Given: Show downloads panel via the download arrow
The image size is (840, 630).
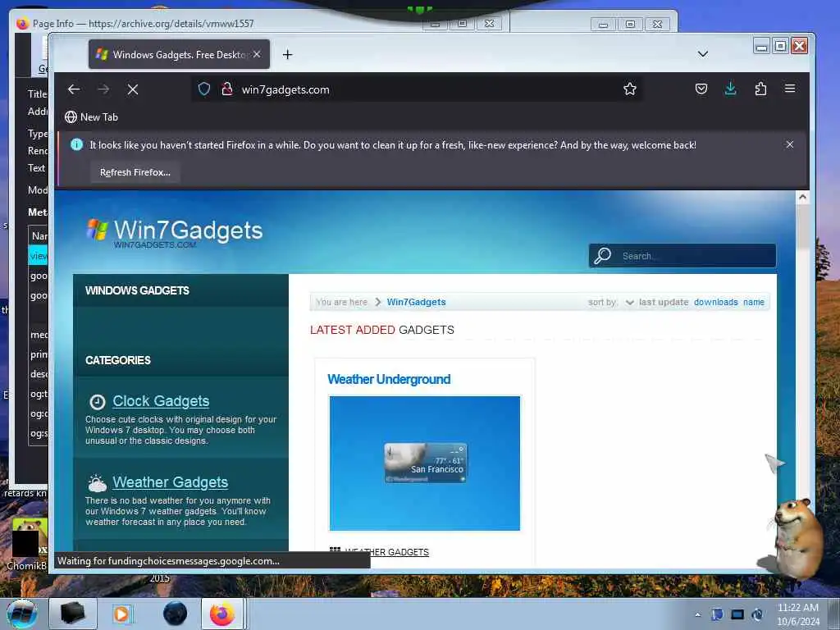Looking at the screenshot, I should point(731,89).
